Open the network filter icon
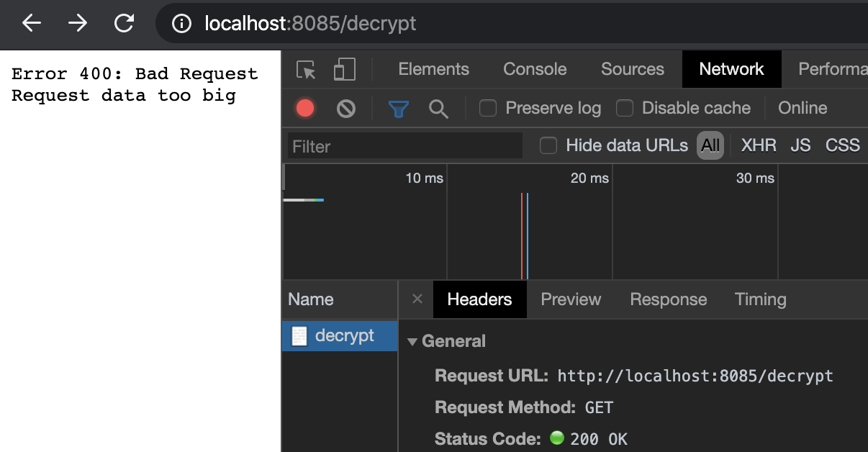The image size is (868, 452). click(x=398, y=108)
